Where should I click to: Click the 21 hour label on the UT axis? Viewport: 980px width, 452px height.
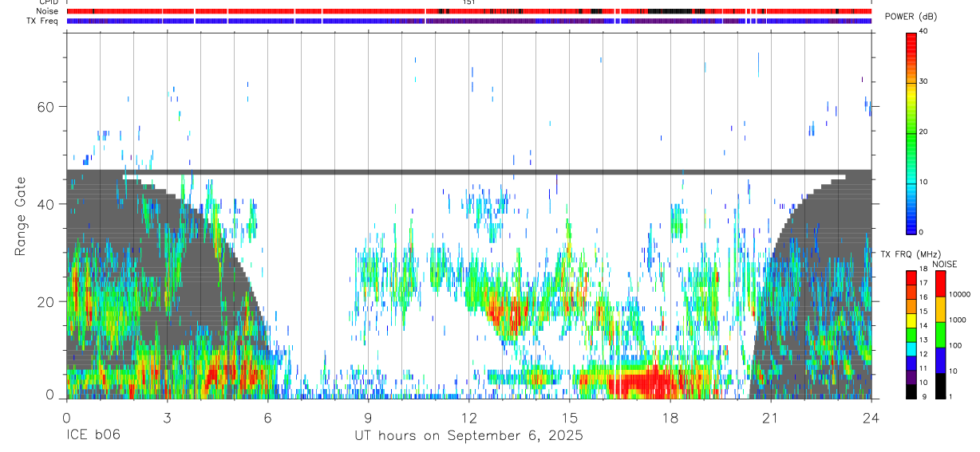coord(771,418)
